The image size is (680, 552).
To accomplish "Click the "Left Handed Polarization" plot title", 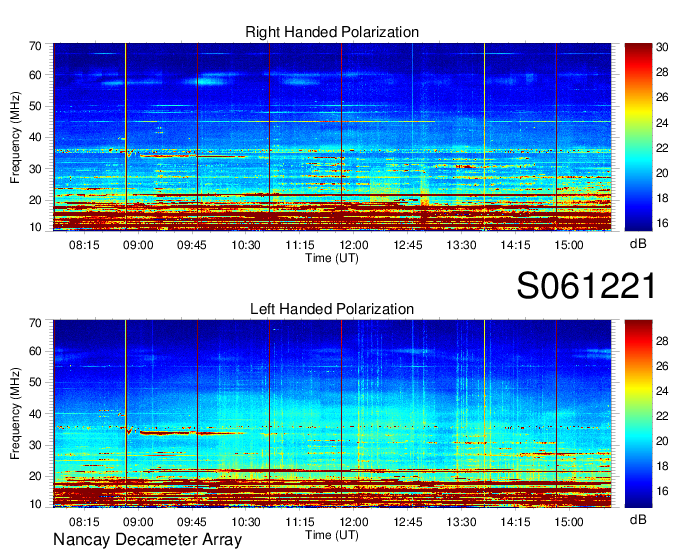I will click(332, 309).
